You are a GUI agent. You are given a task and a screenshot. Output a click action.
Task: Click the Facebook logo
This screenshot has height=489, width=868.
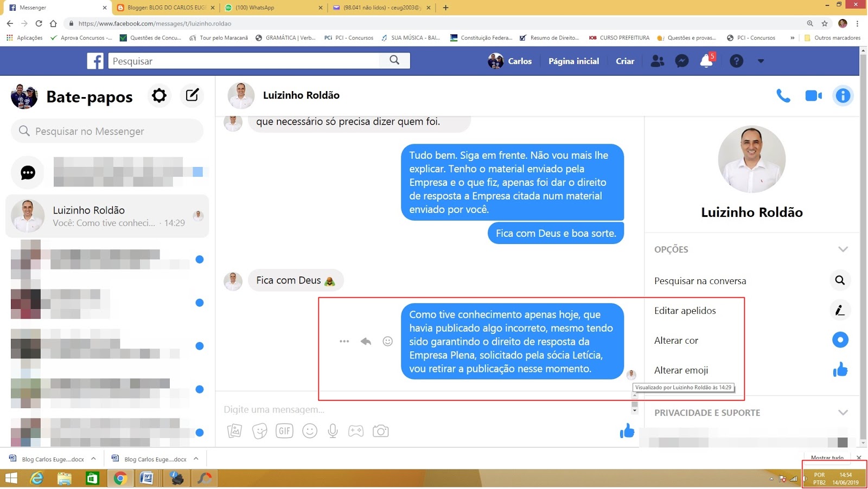(95, 61)
